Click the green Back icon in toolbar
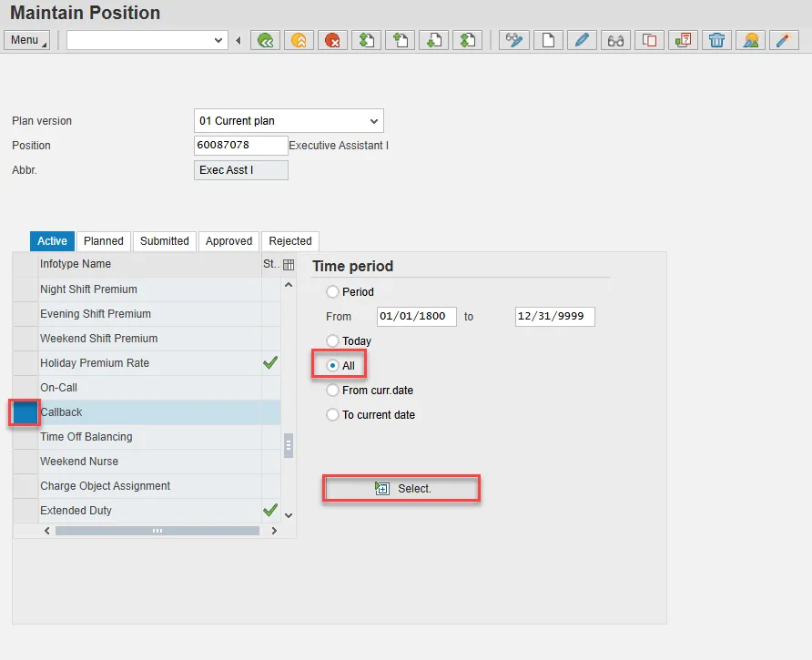Screen dimensions: 812x660 tap(265, 40)
